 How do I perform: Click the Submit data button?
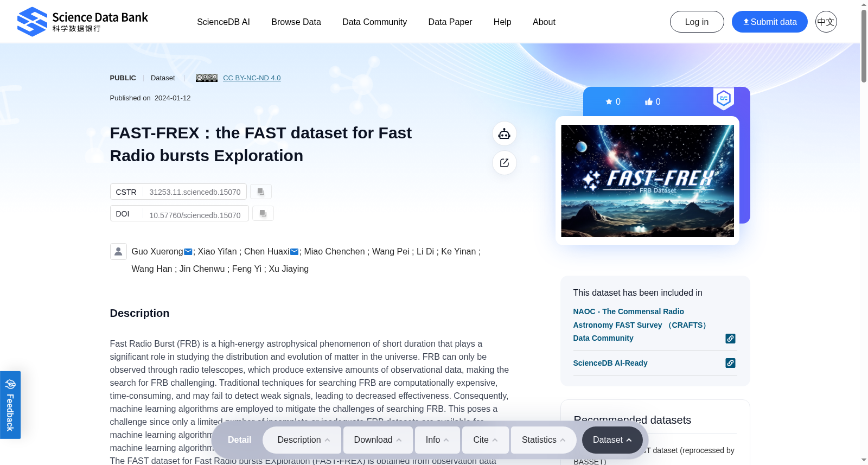coord(769,22)
